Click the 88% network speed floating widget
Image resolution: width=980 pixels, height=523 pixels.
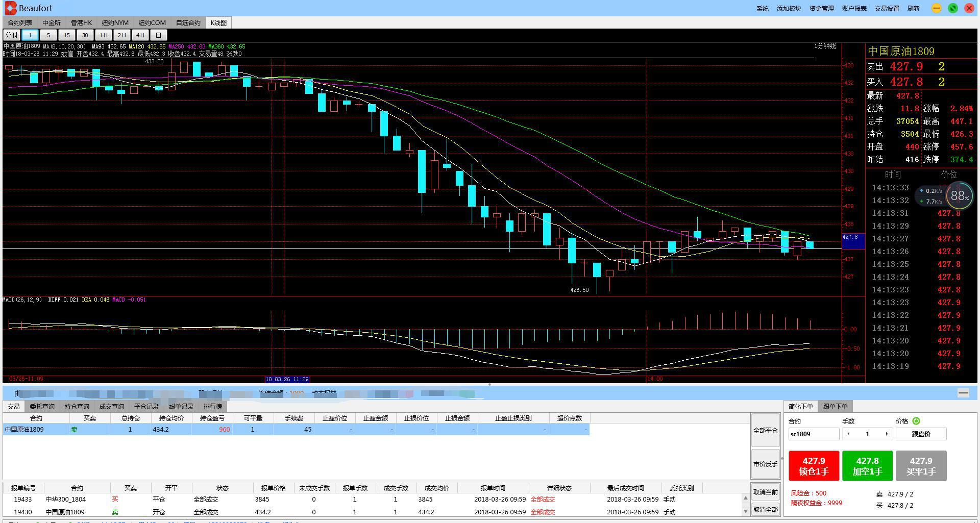tap(960, 196)
